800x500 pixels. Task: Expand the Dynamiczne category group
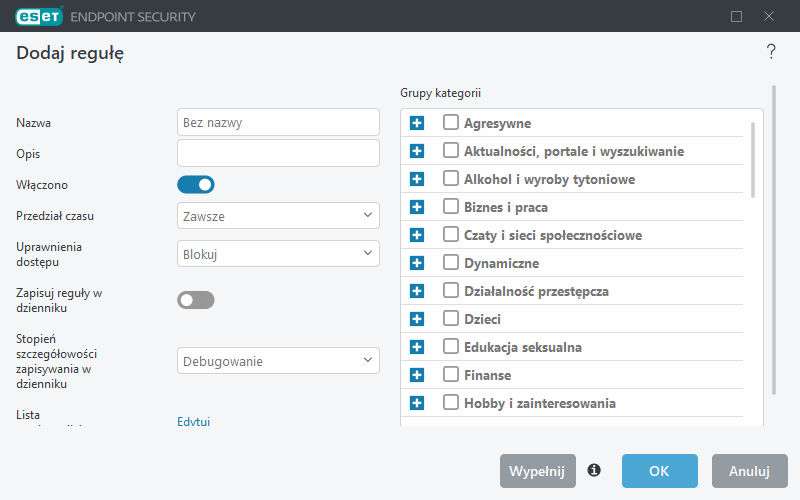tap(417, 263)
